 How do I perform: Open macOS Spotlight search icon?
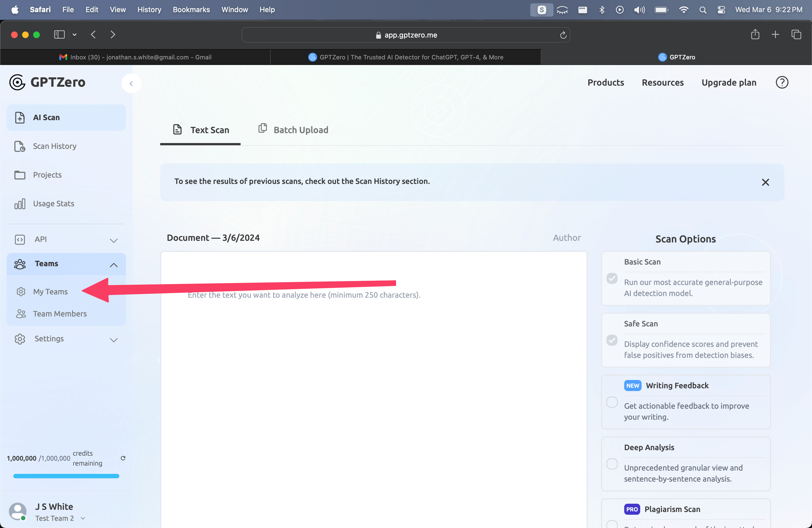(x=703, y=10)
